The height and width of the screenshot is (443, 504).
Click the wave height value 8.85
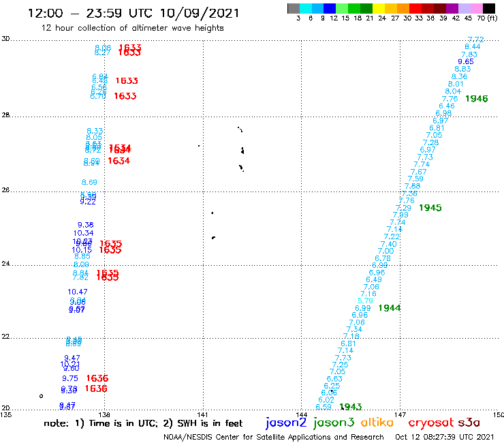tap(82, 256)
